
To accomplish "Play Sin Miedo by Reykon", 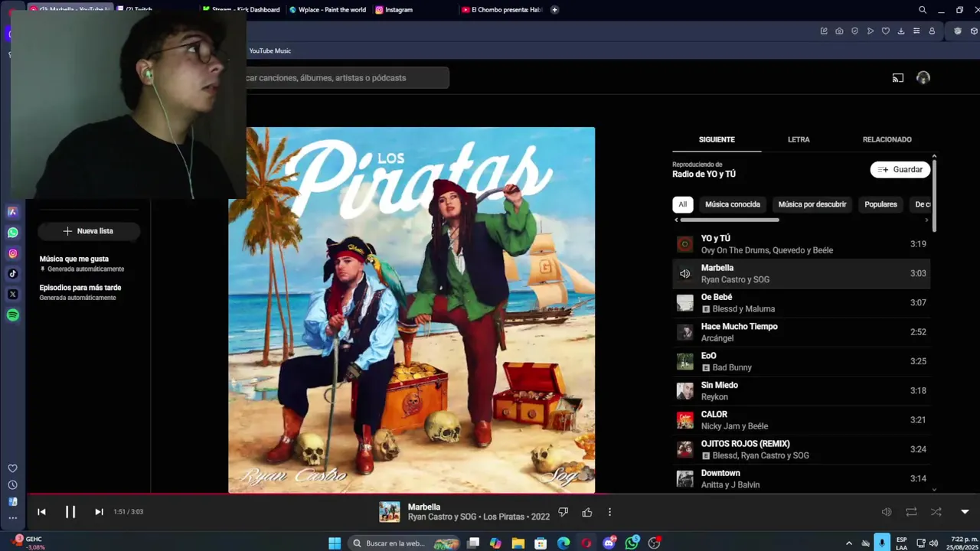I will tap(801, 390).
